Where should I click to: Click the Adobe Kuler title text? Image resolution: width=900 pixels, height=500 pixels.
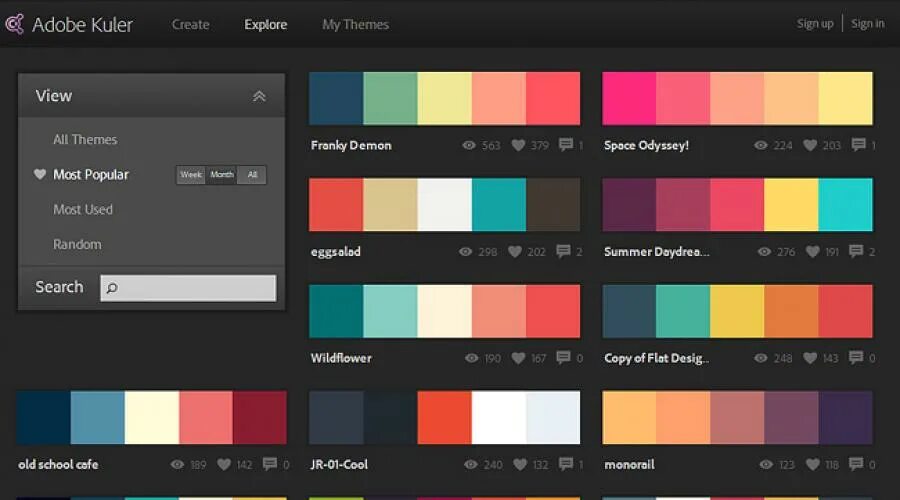click(82, 25)
